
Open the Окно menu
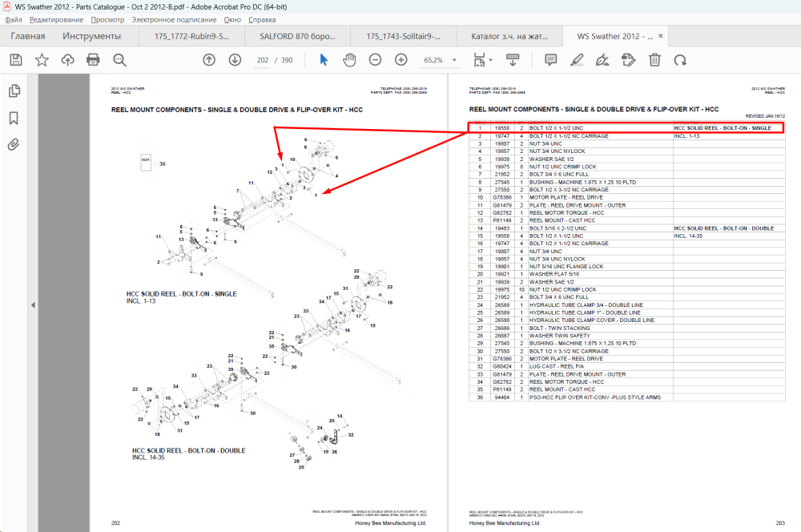[232, 19]
